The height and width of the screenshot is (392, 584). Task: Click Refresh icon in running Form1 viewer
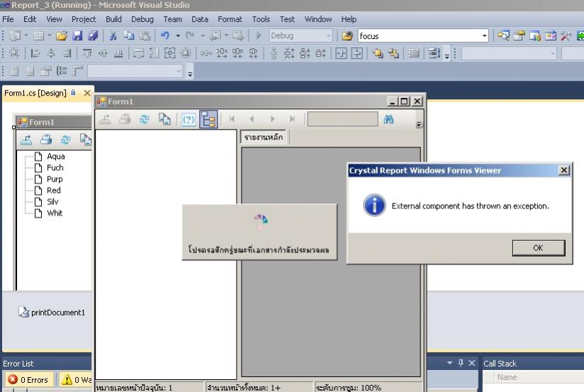tap(145, 119)
